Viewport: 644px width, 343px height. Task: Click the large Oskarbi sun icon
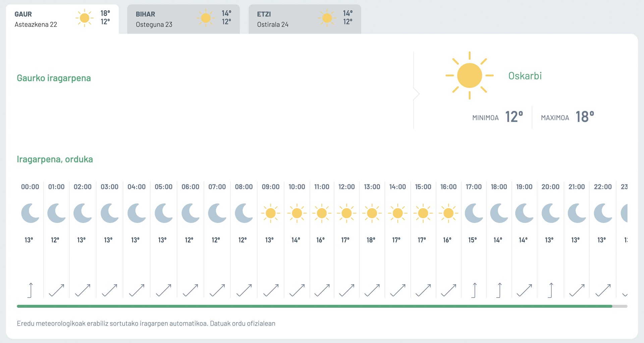(470, 75)
